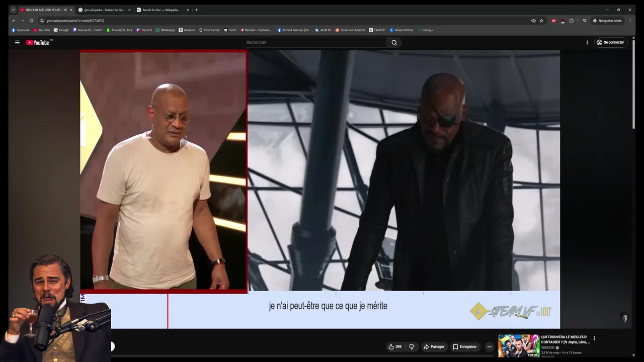This screenshot has width=644, height=362.
Task: Open the Torr9 bookmark
Action: pyautogui.click(x=230, y=30)
